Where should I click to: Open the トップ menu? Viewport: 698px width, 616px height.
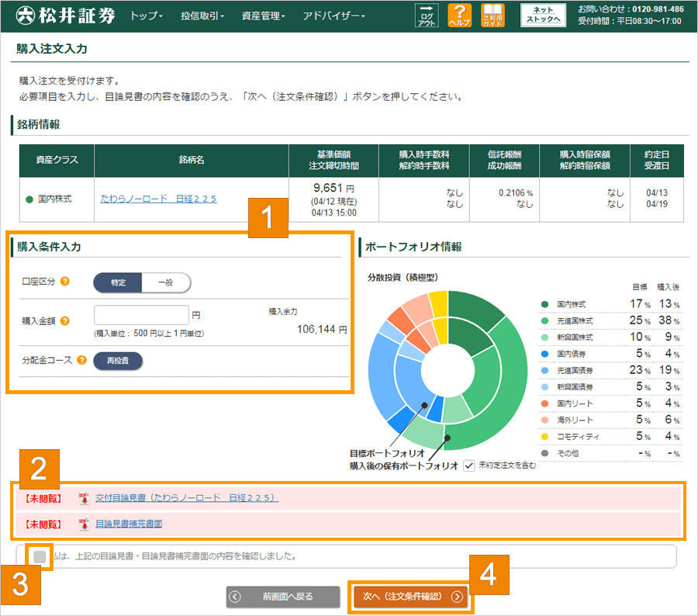(147, 16)
